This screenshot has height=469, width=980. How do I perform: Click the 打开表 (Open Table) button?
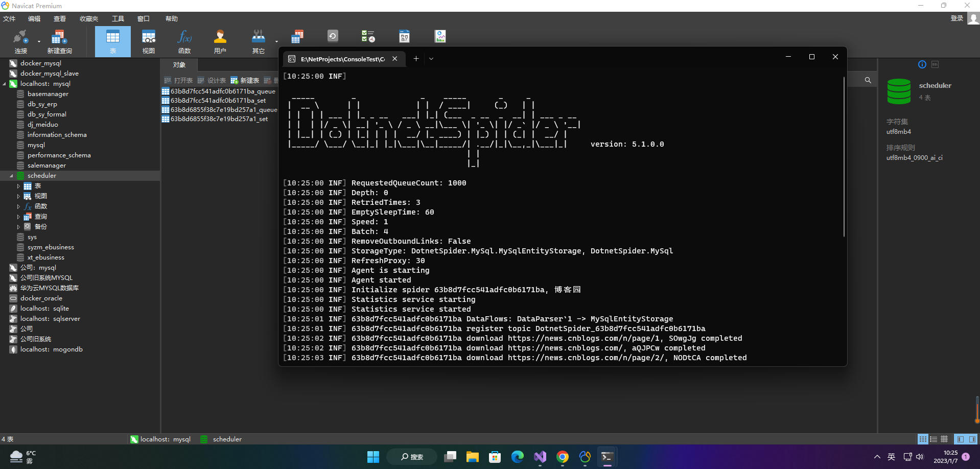[x=178, y=80]
